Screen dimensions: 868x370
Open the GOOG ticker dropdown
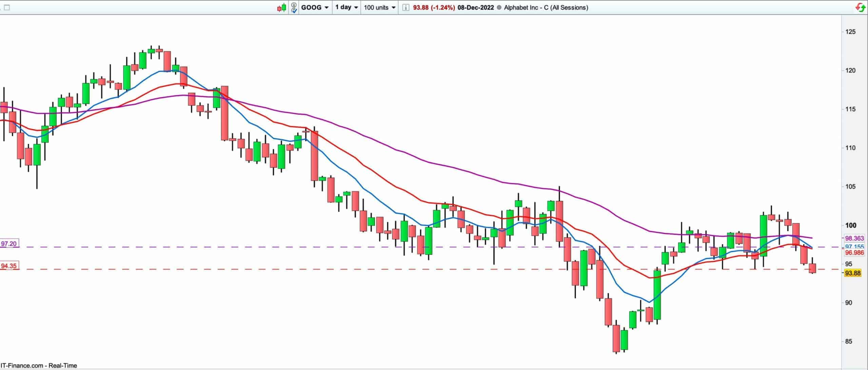pos(315,7)
